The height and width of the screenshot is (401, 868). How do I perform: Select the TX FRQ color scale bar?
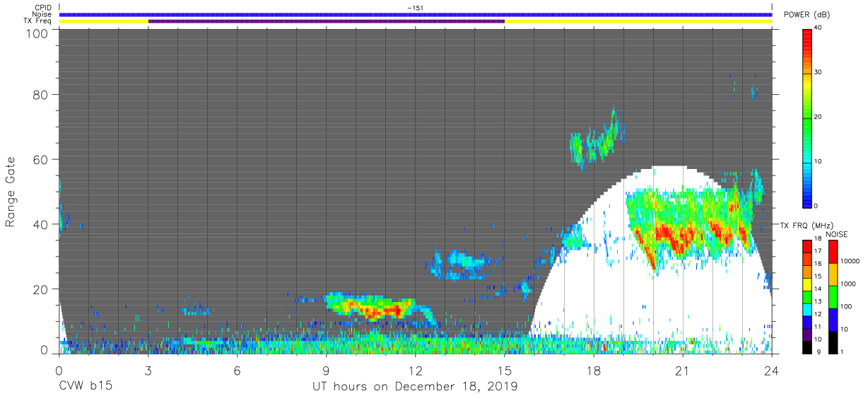tap(808, 296)
